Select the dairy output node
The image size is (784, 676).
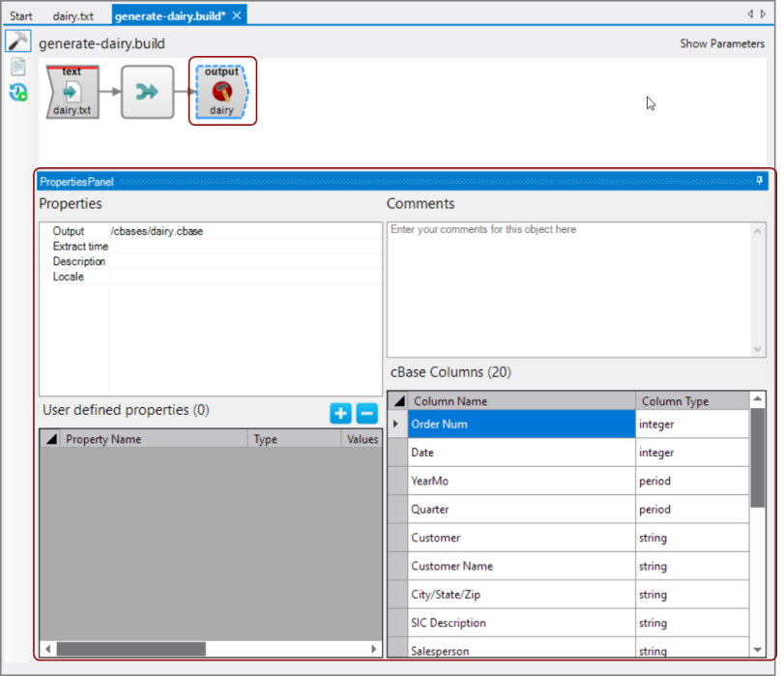point(221,92)
